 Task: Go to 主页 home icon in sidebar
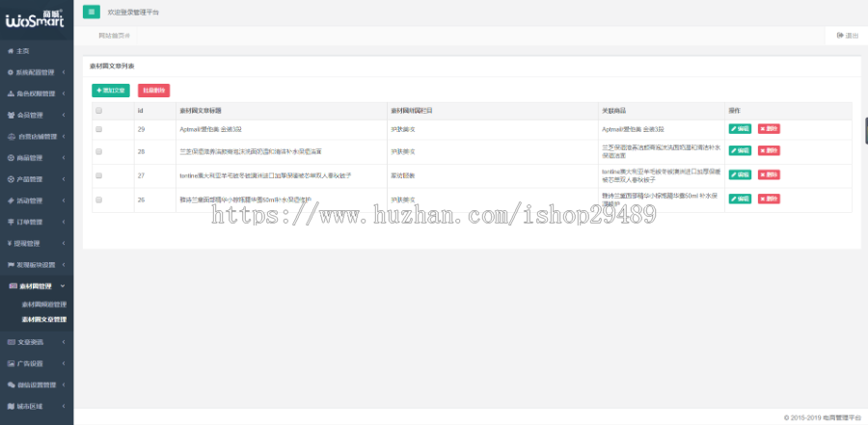click(10, 51)
